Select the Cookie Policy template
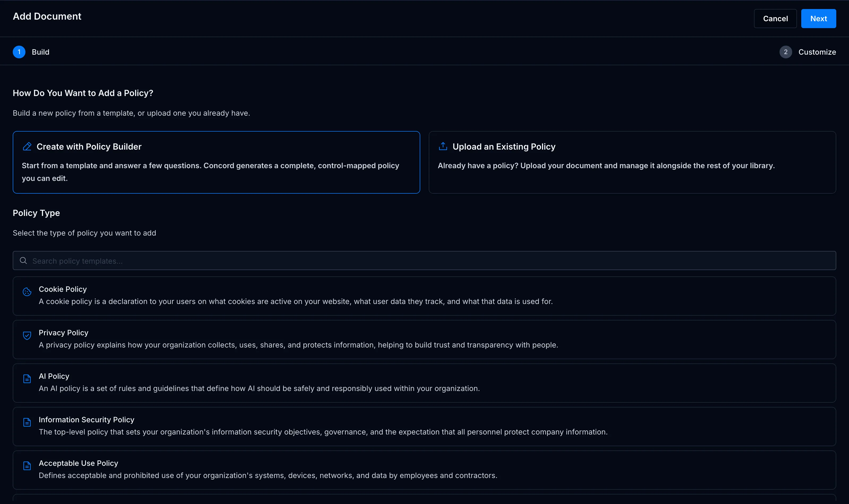This screenshot has width=849, height=504. click(424, 296)
